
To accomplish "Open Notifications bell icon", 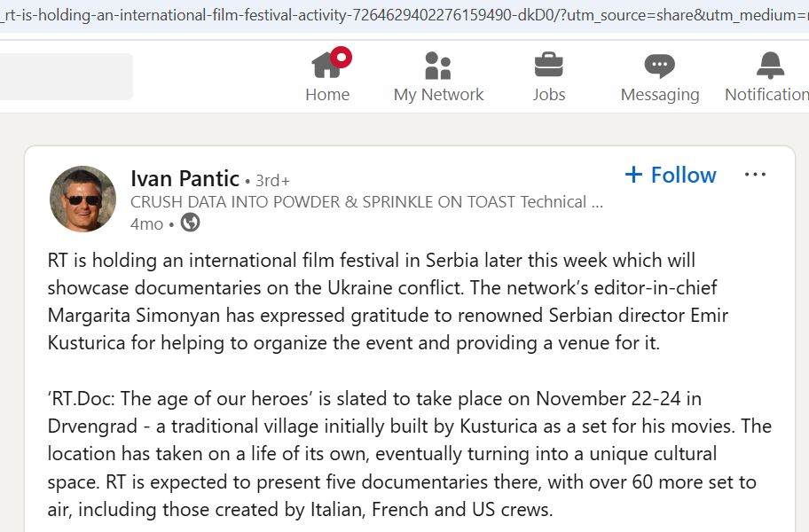I will [770, 66].
